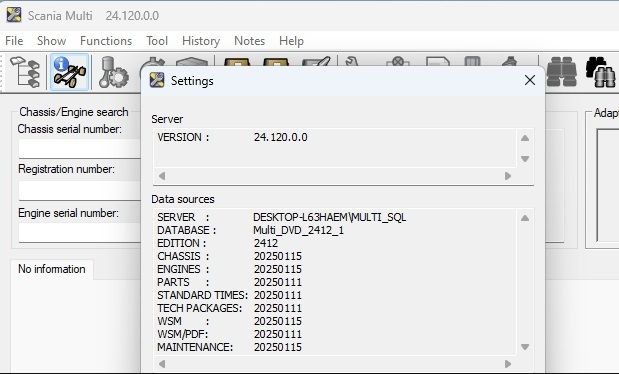Select the No information tab
619x374 pixels.
click(52, 269)
